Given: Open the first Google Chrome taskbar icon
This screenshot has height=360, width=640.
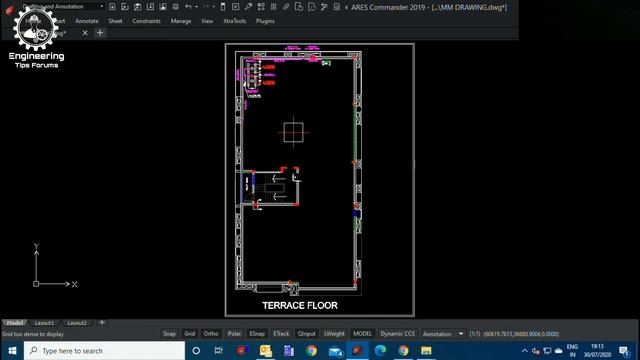Looking at the screenshot, I should 311,351.
